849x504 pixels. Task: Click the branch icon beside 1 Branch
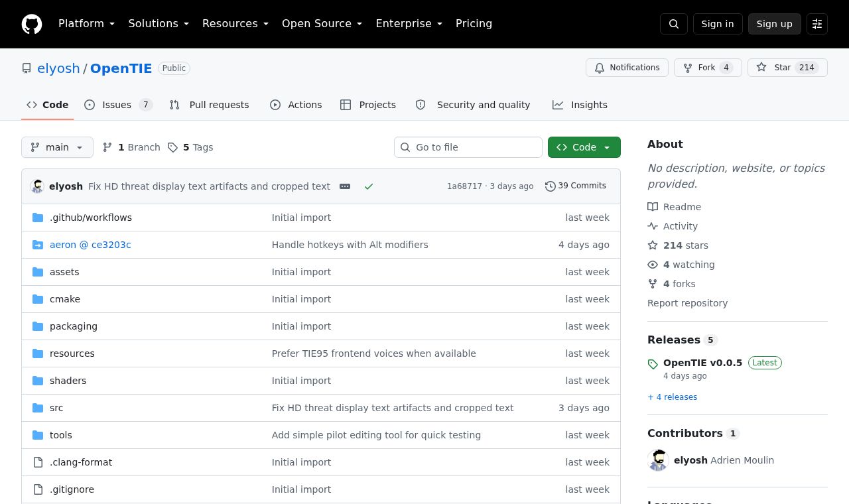pos(107,147)
